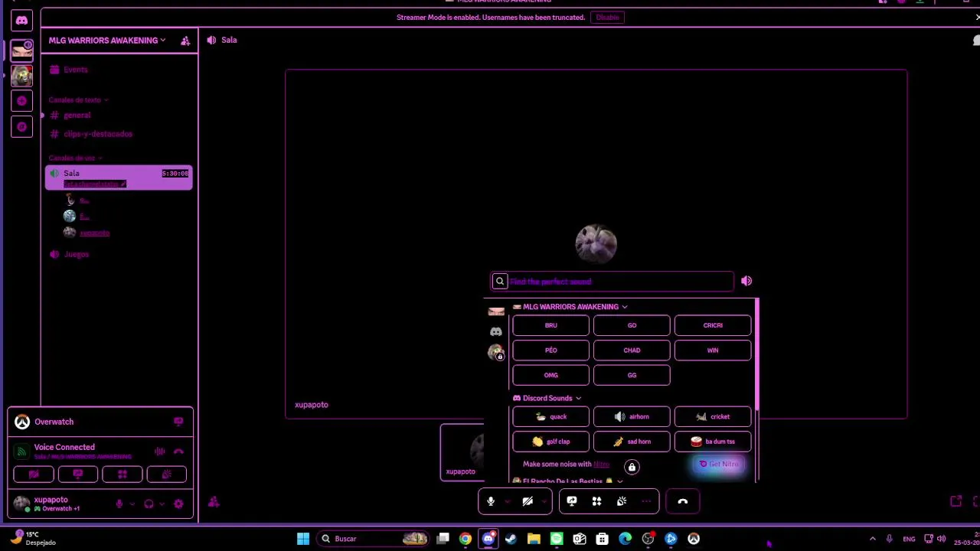
Task: Click the lock icon beside Nitro text
Action: point(632,467)
